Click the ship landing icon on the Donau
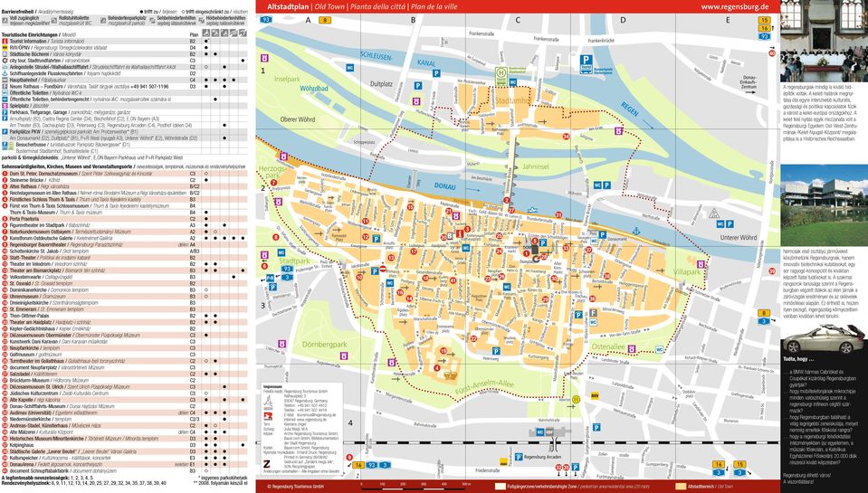The height and width of the screenshot is (493, 868). [532, 210]
